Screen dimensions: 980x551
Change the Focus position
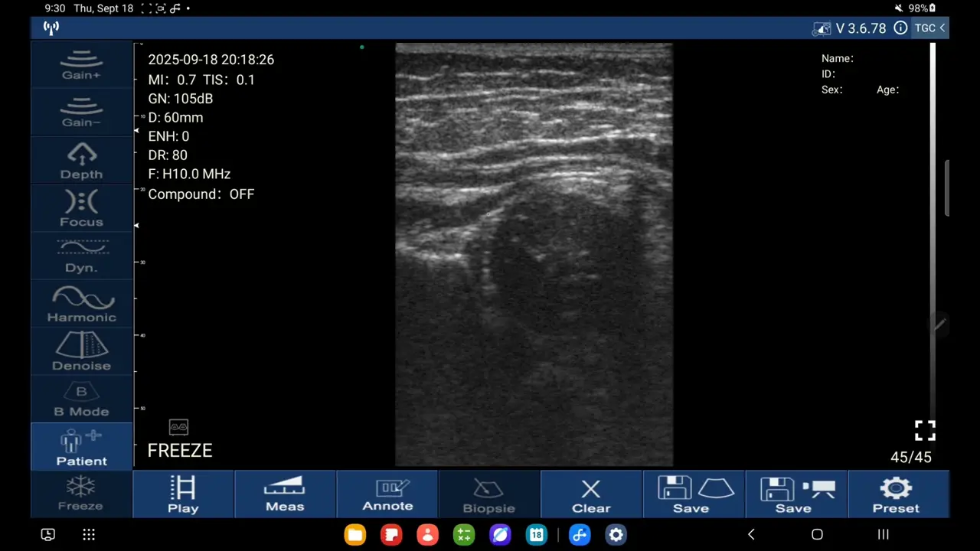point(81,208)
